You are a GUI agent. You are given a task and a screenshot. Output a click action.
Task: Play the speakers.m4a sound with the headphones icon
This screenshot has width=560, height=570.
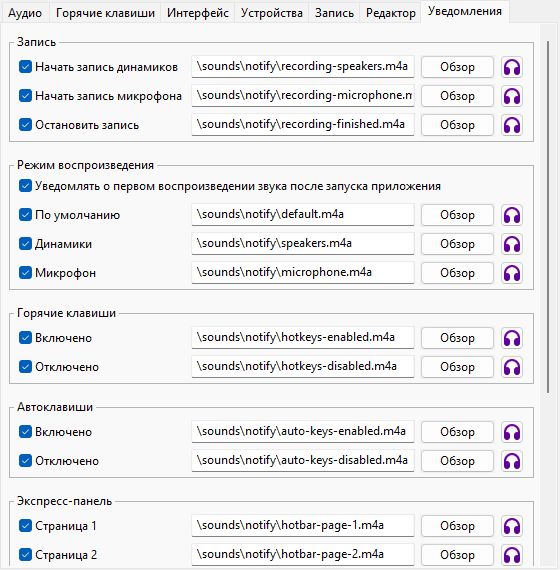click(x=512, y=244)
